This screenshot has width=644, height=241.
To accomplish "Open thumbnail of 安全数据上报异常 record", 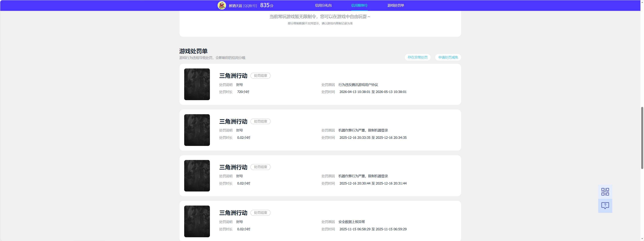I will [197, 221].
